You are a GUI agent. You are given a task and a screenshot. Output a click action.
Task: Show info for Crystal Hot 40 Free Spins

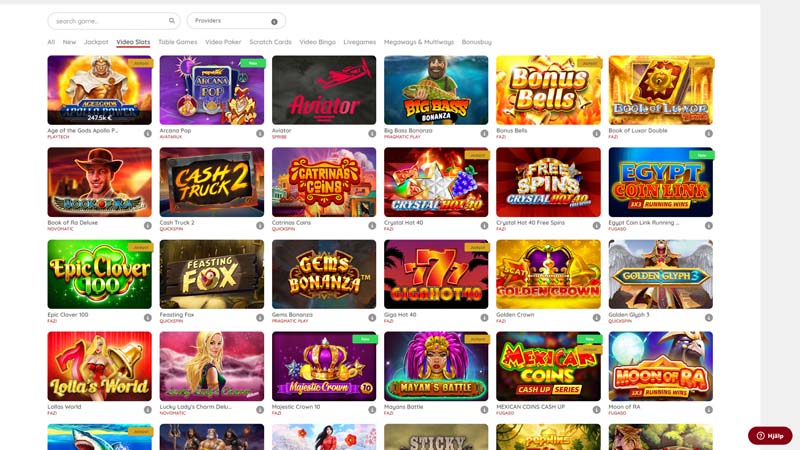coord(596,225)
